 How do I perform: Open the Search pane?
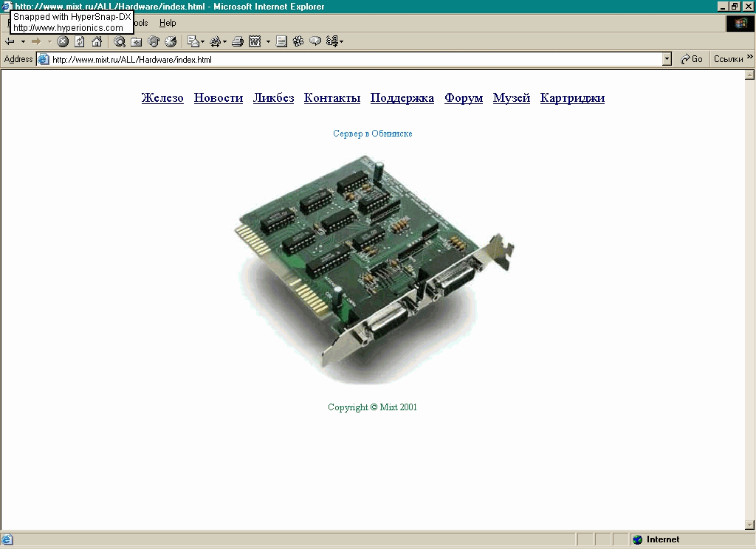point(120,42)
